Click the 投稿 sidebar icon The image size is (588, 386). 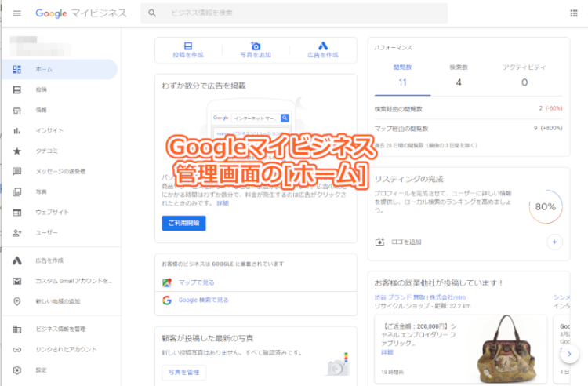tap(17, 89)
